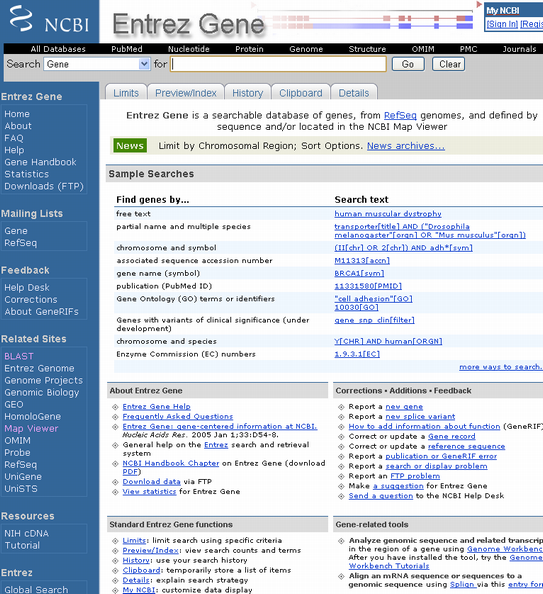
Task: Open Entrez Gene Help link
Action: point(156,406)
